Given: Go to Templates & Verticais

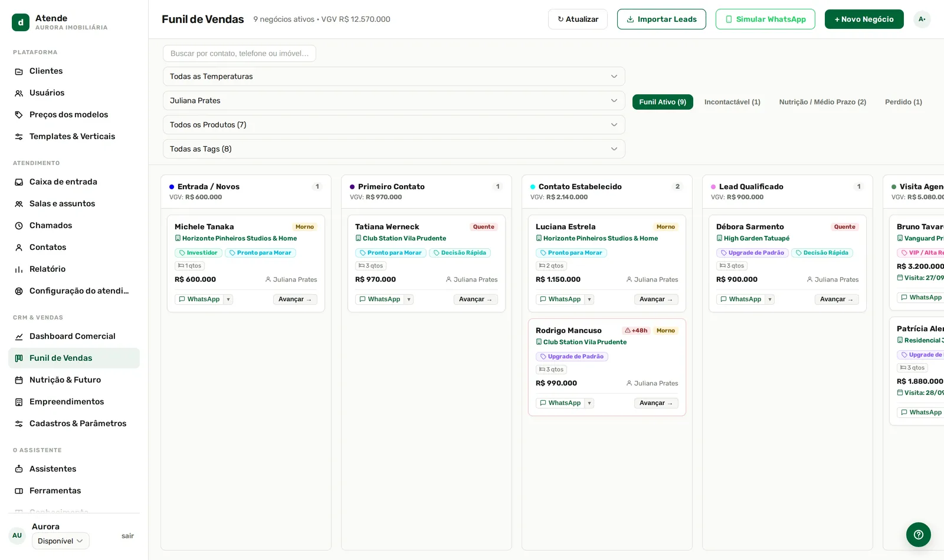Looking at the screenshot, I should [x=74, y=136].
